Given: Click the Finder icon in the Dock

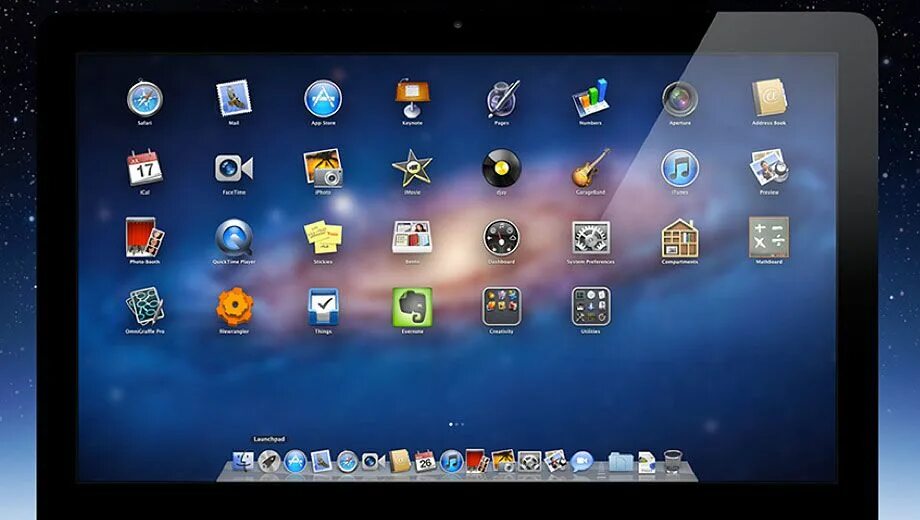Looking at the screenshot, I should (243, 461).
